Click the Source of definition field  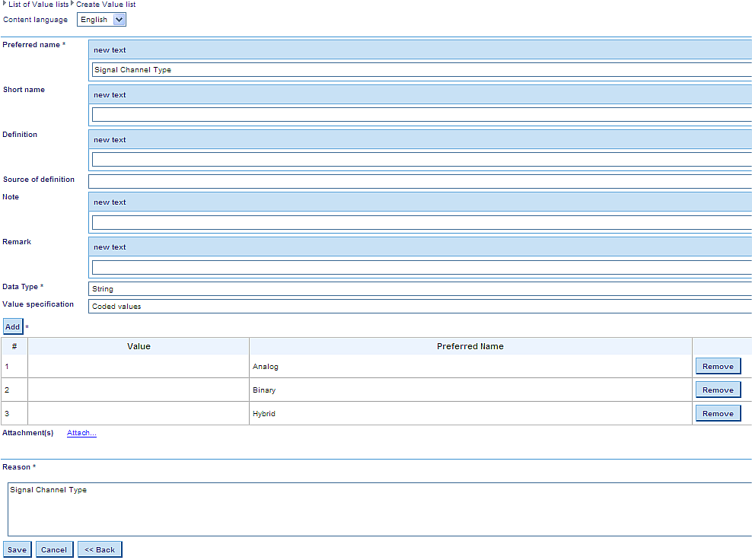[419, 181]
